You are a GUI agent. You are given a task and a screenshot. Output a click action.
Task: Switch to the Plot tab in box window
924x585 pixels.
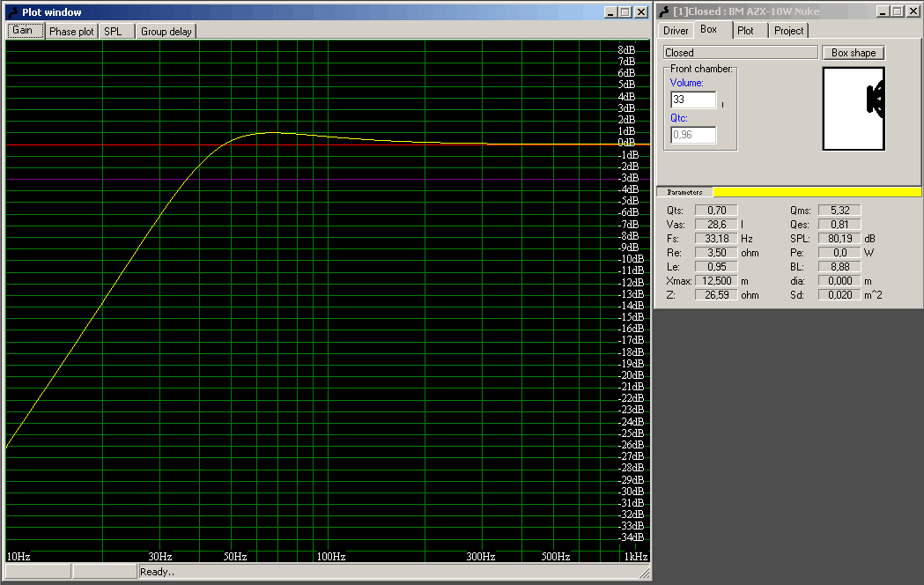[x=750, y=31]
